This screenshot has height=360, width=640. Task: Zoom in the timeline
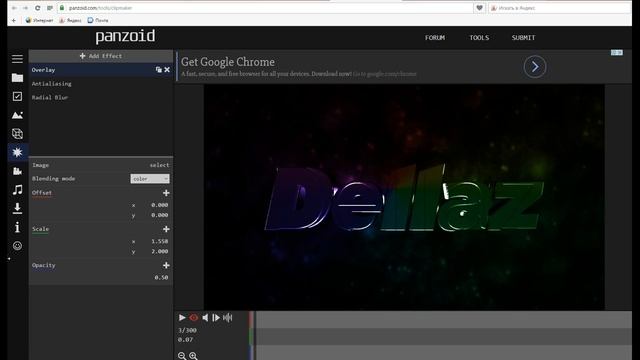tap(193, 356)
